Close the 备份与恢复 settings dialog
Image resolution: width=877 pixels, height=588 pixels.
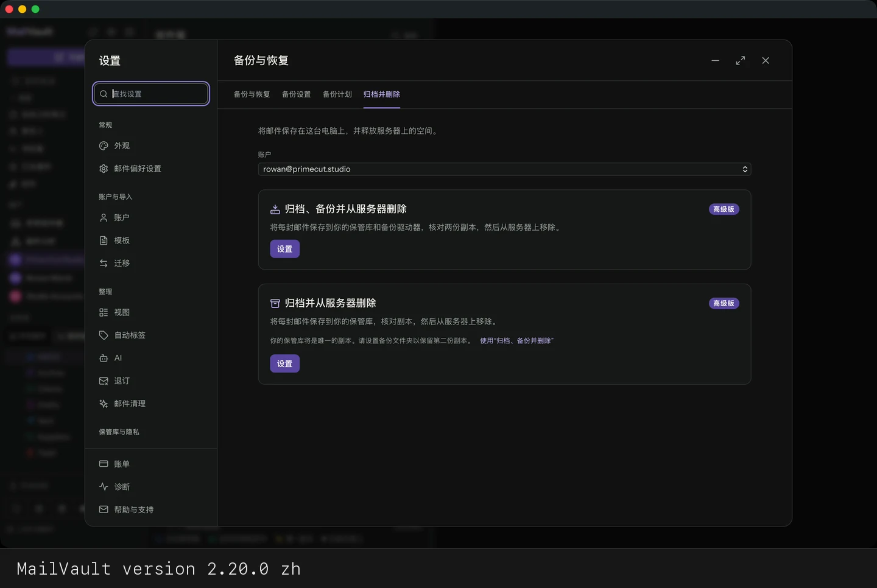(766, 61)
